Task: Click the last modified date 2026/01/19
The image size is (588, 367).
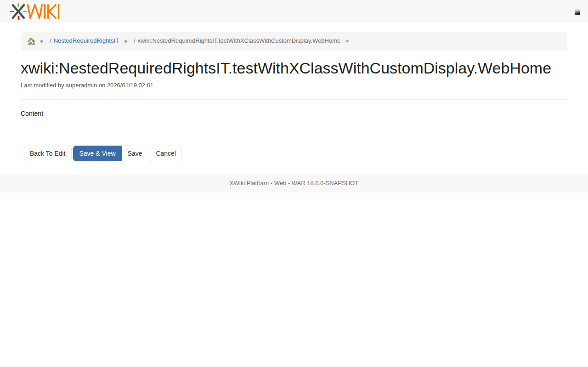Action: (122, 85)
